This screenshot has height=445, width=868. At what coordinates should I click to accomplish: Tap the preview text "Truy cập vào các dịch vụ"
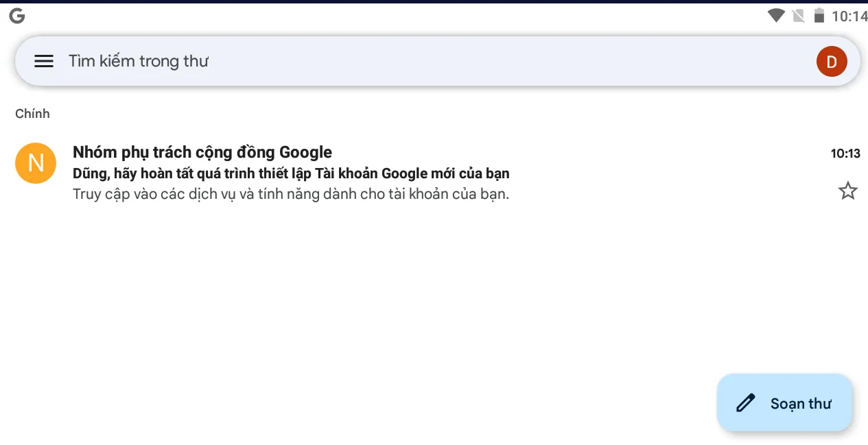[291, 194]
